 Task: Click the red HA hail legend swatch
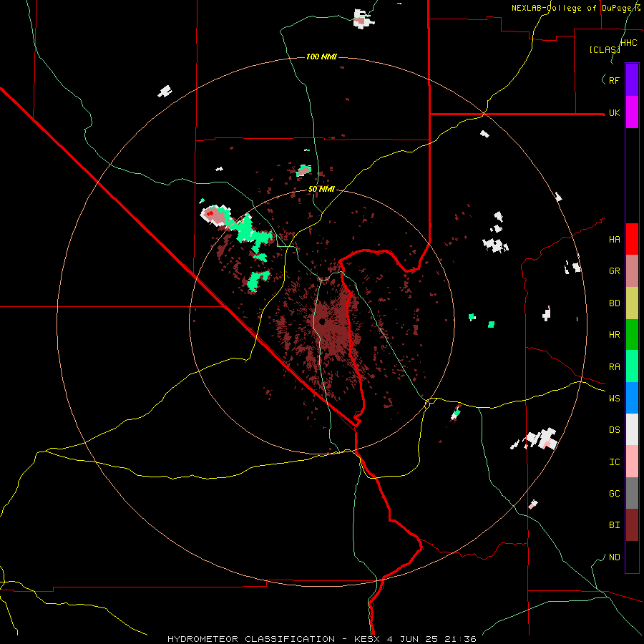tap(632, 239)
